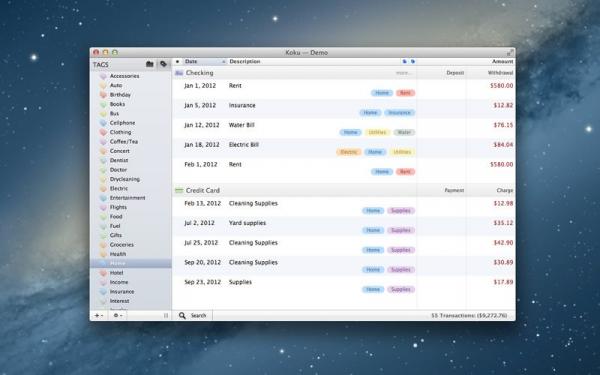Select the tags view icon
Viewport: 600px width, 375px height.
(163, 64)
